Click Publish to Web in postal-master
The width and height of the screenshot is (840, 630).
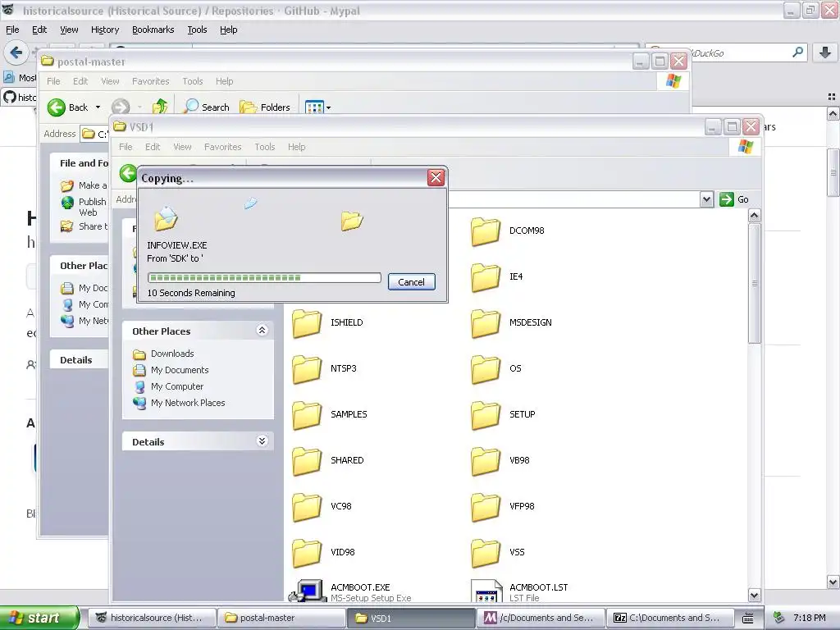coord(84,207)
